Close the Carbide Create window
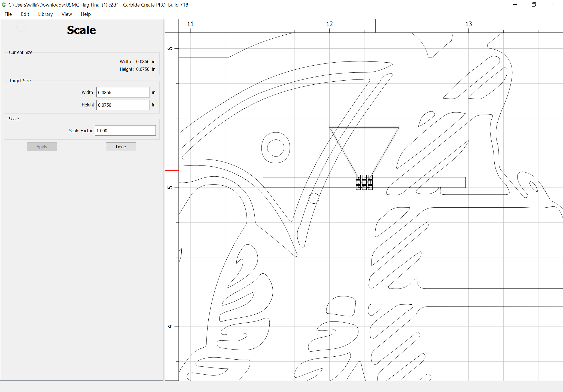 [x=553, y=5]
